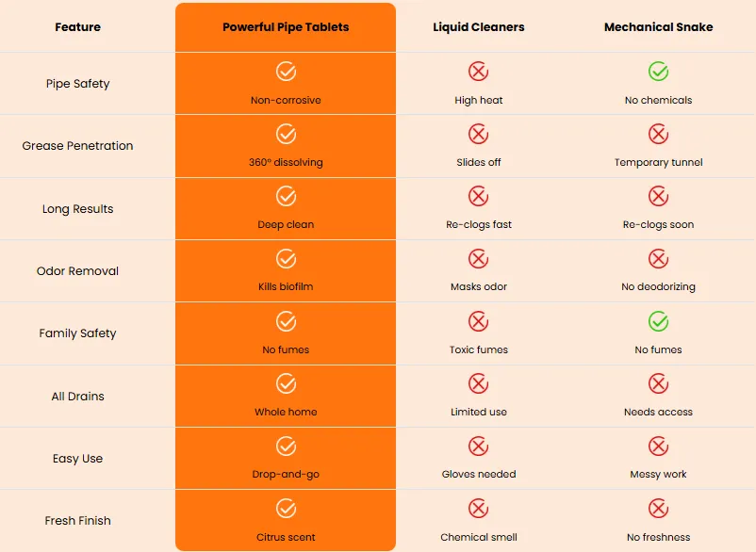
Task: Click the white checkmark above Kills biofilm
Action: coord(286,259)
